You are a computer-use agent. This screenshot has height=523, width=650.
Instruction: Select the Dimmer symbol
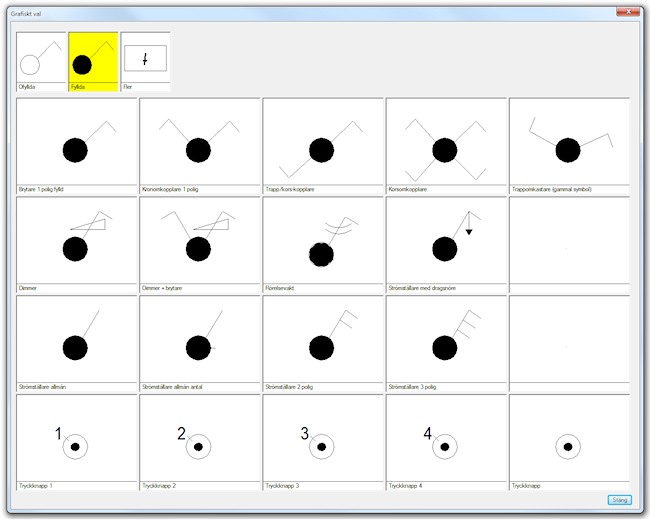[77, 243]
